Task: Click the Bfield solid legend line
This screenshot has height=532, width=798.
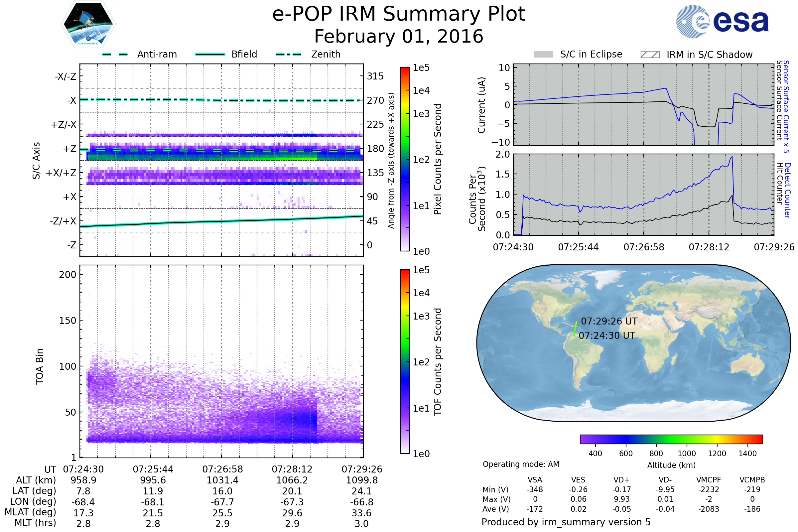Action: pos(210,54)
